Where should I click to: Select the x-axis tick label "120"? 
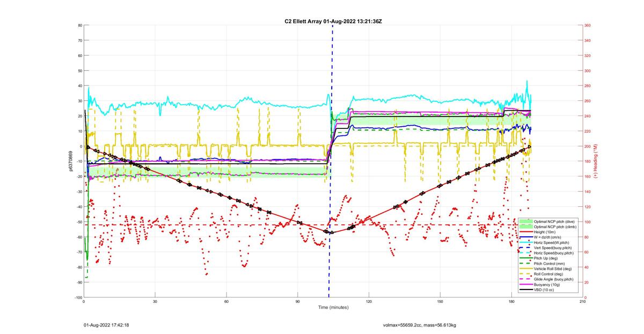[369, 301]
